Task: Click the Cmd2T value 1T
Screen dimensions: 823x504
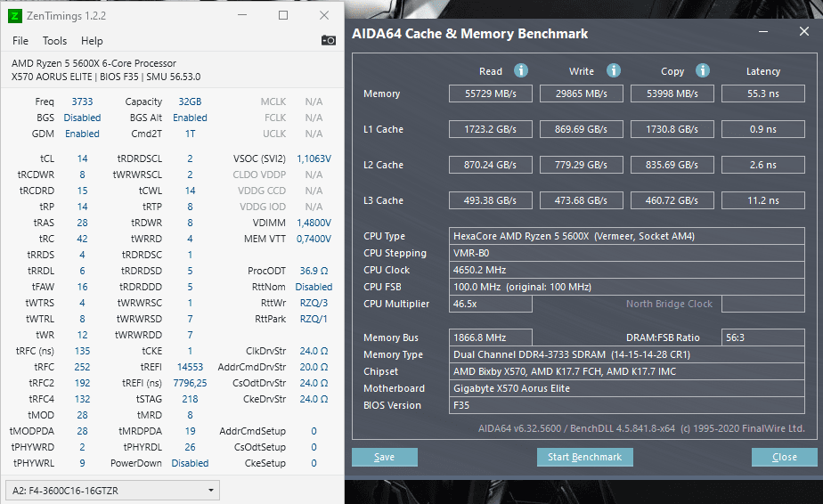Action: click(190, 134)
